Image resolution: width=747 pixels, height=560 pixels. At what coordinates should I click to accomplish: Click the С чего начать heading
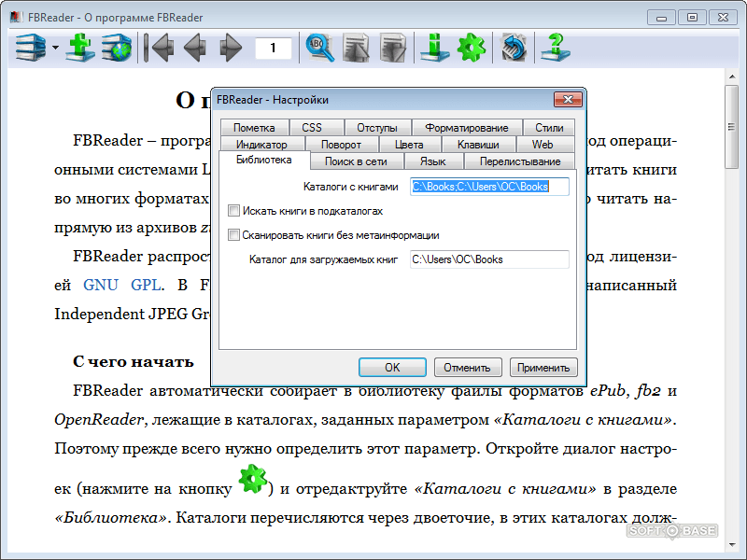(134, 361)
